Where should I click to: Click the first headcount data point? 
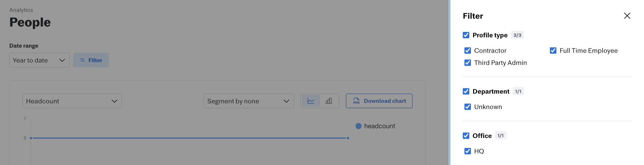click(x=31, y=138)
